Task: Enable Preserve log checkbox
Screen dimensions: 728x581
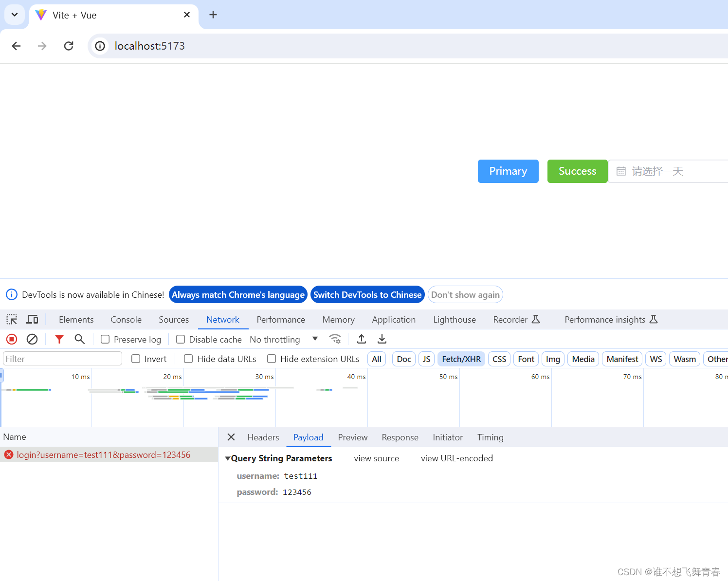Action: click(105, 339)
